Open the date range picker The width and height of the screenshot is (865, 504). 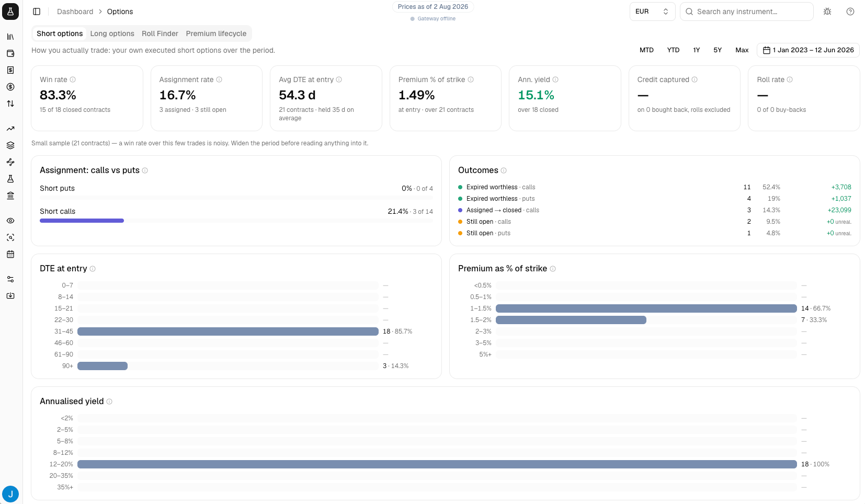808,50
